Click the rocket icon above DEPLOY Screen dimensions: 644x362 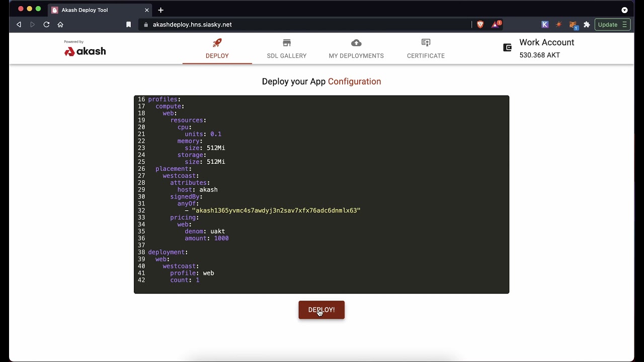[x=217, y=43]
